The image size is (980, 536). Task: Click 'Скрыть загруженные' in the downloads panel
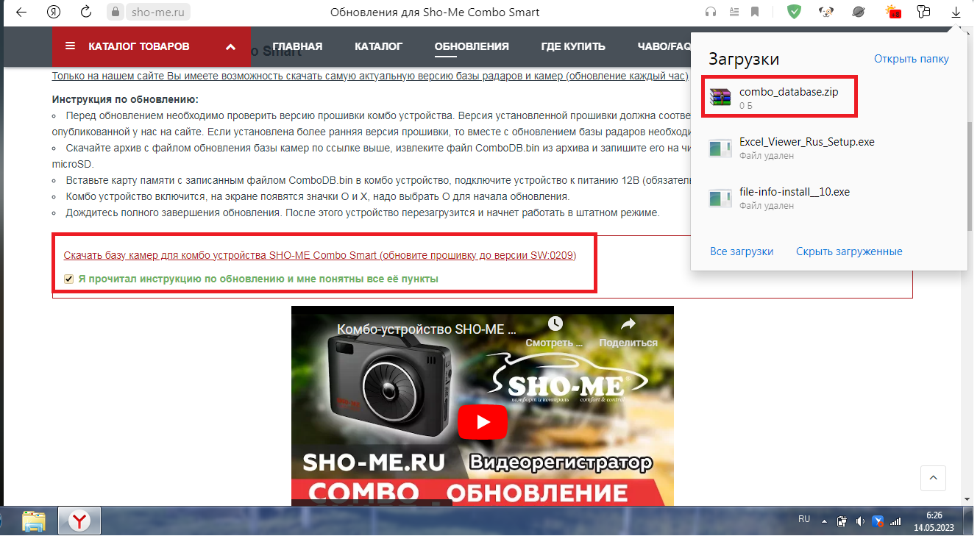pyautogui.click(x=848, y=251)
